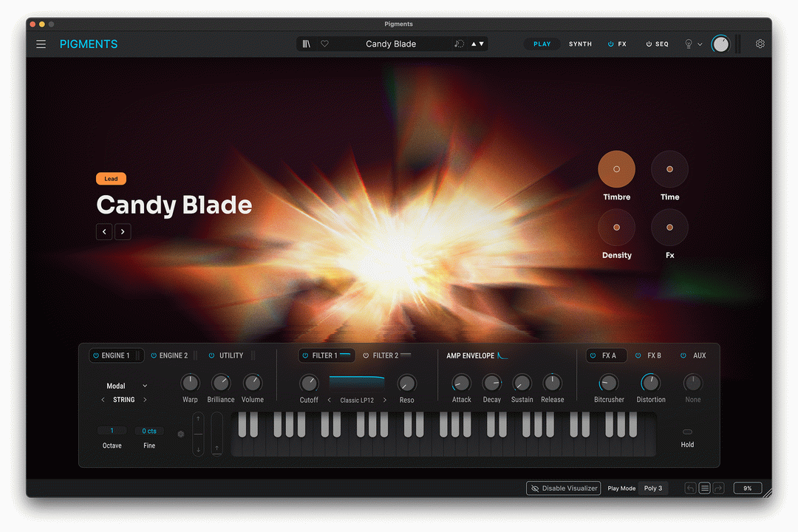
Task: Open the Modal engine type dropdown
Action: click(126, 385)
